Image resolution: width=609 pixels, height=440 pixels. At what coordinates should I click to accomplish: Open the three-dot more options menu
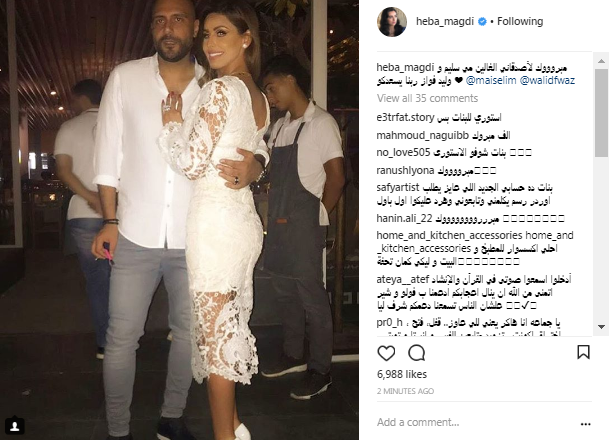click(585, 424)
